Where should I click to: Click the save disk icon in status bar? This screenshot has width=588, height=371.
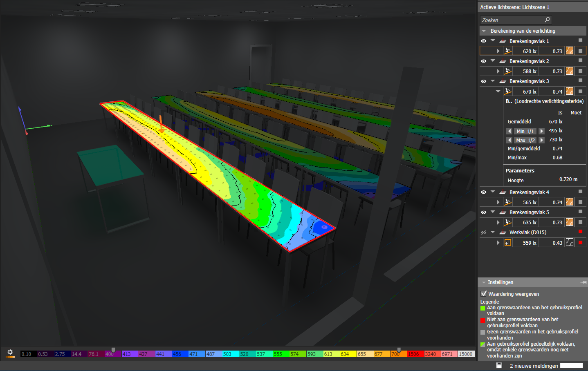pyautogui.click(x=499, y=365)
